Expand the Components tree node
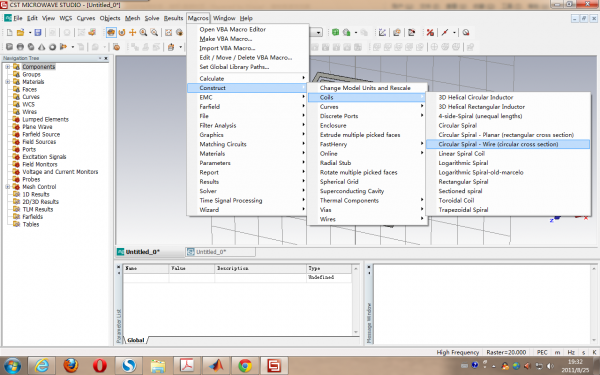 pos(8,67)
